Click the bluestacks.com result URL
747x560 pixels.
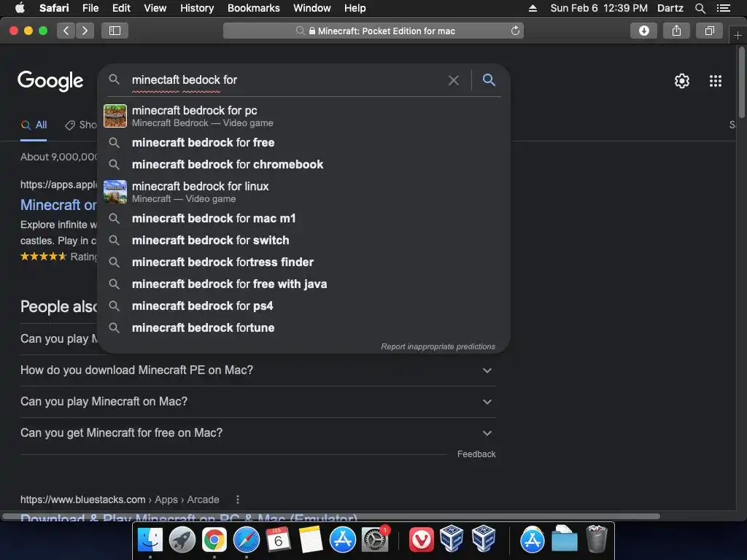120,499
